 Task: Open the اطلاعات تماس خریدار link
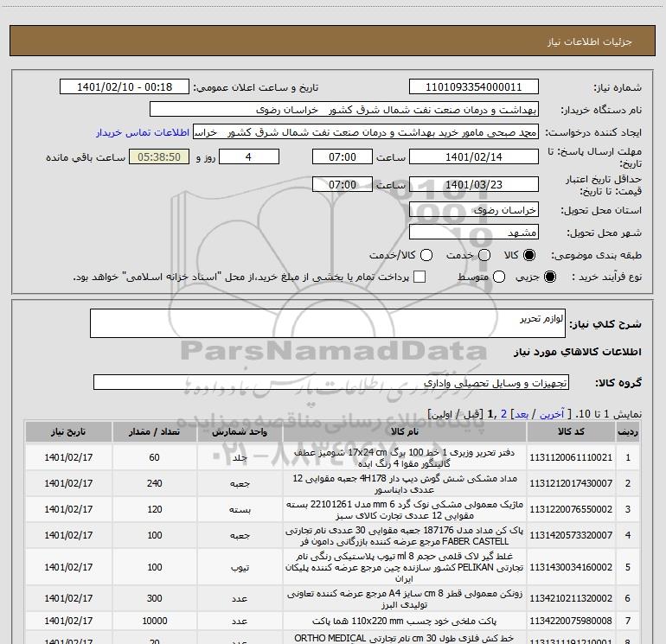(x=143, y=132)
